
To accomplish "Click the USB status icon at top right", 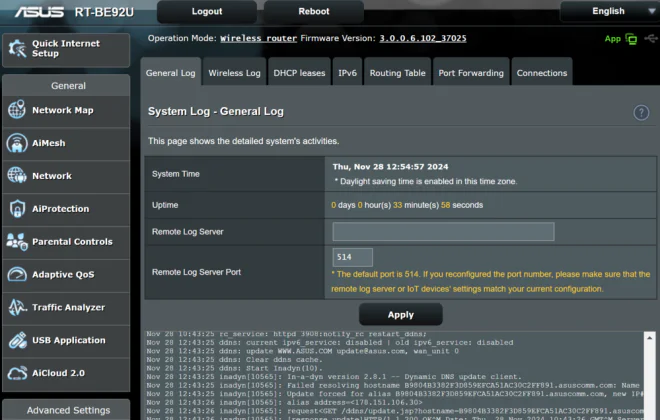I will (x=651, y=39).
